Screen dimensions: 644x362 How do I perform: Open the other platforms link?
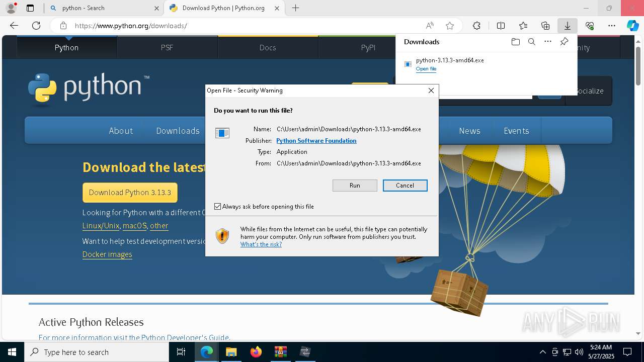pos(159,226)
